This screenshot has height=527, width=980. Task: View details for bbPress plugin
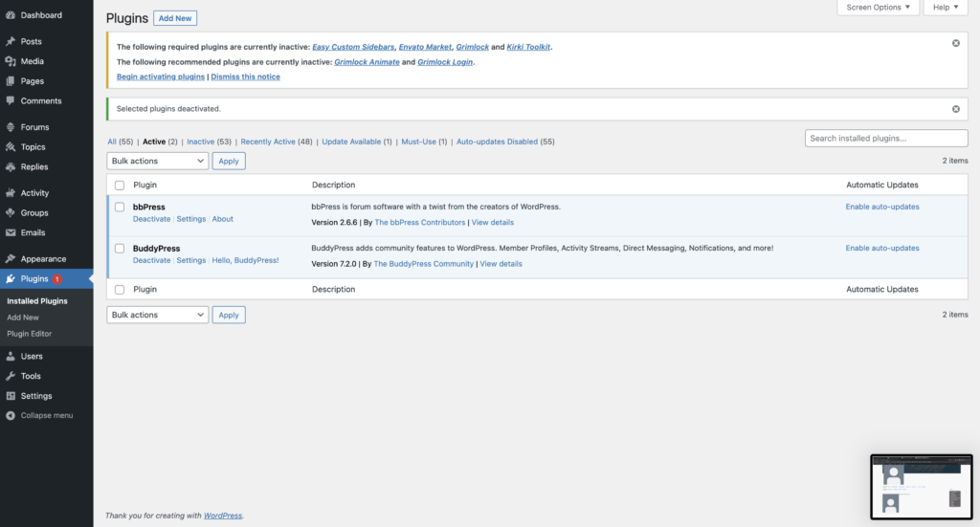click(493, 222)
